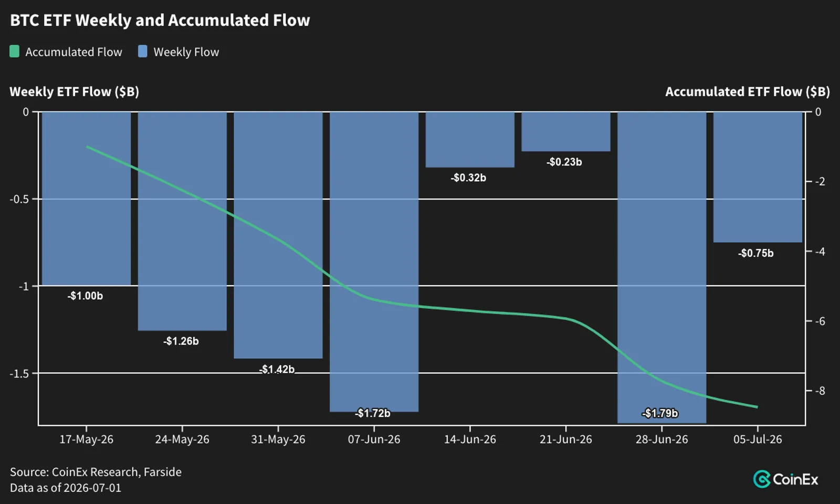The height and width of the screenshot is (504, 840).
Task: Click the CoinEx logo icon
Action: pos(762,479)
